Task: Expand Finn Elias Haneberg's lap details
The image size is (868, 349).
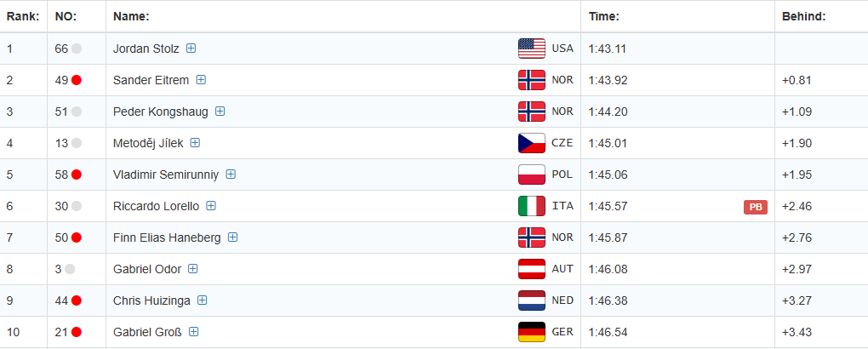Action: pyautogui.click(x=232, y=237)
